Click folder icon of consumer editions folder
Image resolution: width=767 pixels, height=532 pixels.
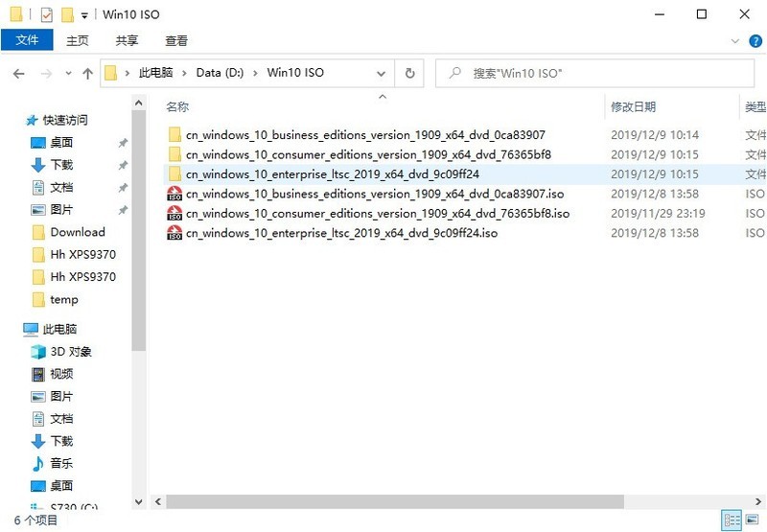pyautogui.click(x=174, y=154)
